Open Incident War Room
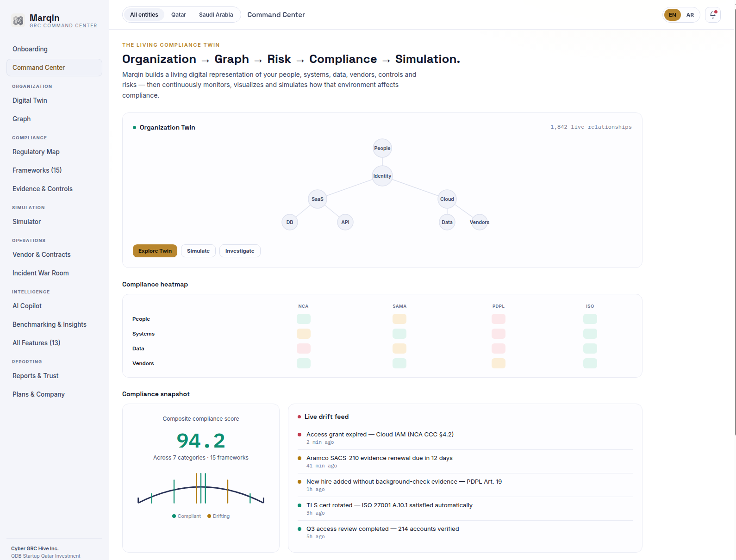Image resolution: width=736 pixels, height=560 pixels. [54, 273]
